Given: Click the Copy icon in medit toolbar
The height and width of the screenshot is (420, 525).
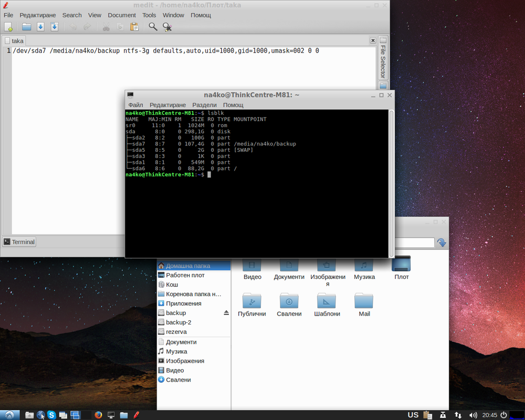Looking at the screenshot, I should [x=120, y=27].
